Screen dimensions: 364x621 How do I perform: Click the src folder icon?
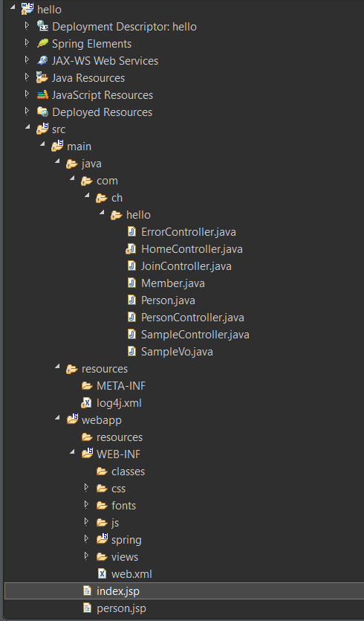[42, 129]
